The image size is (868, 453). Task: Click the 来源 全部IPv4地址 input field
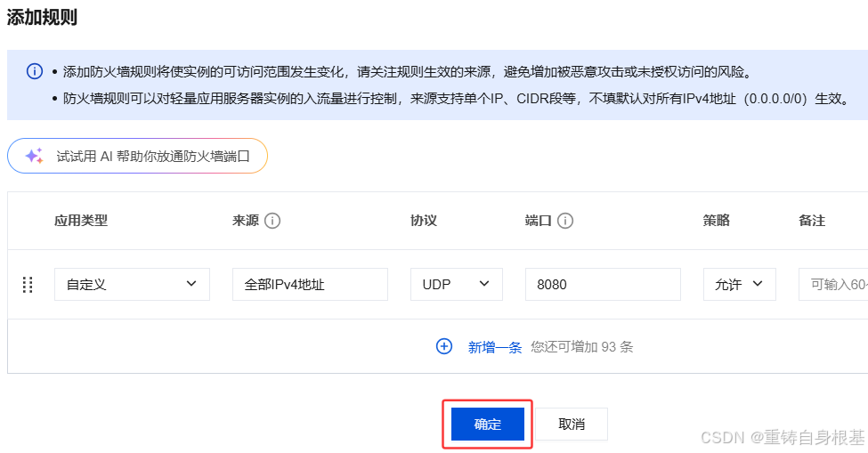[x=310, y=285]
